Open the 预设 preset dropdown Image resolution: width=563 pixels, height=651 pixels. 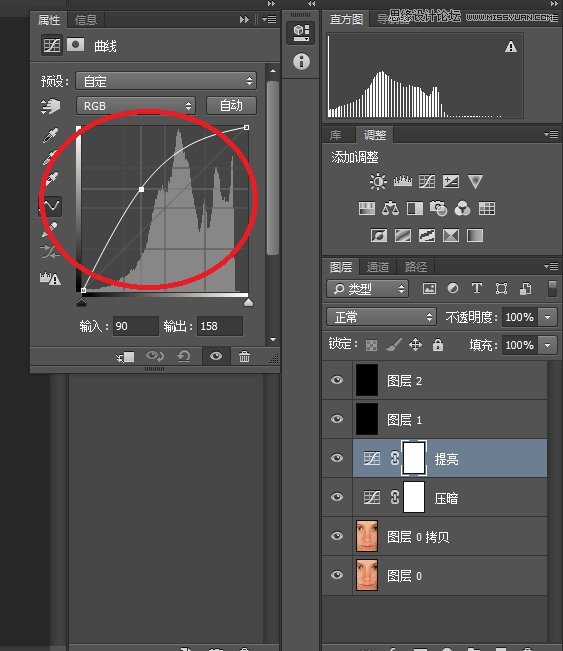(x=166, y=81)
